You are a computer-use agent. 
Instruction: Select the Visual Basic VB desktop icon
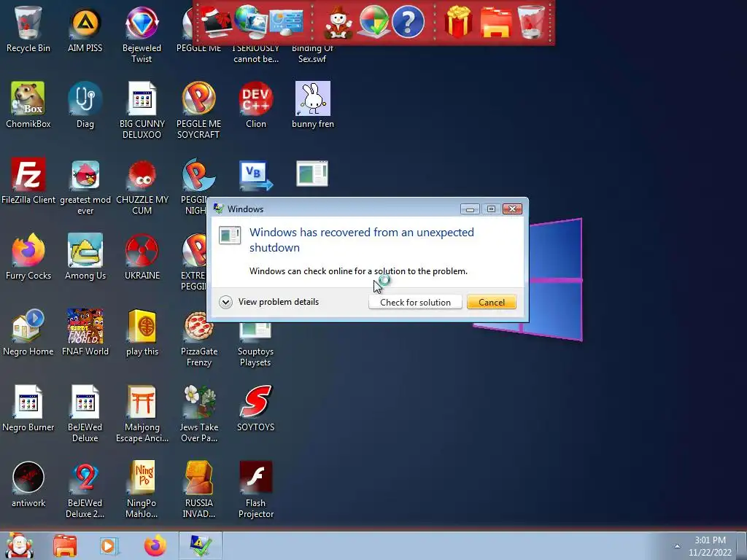click(256, 175)
